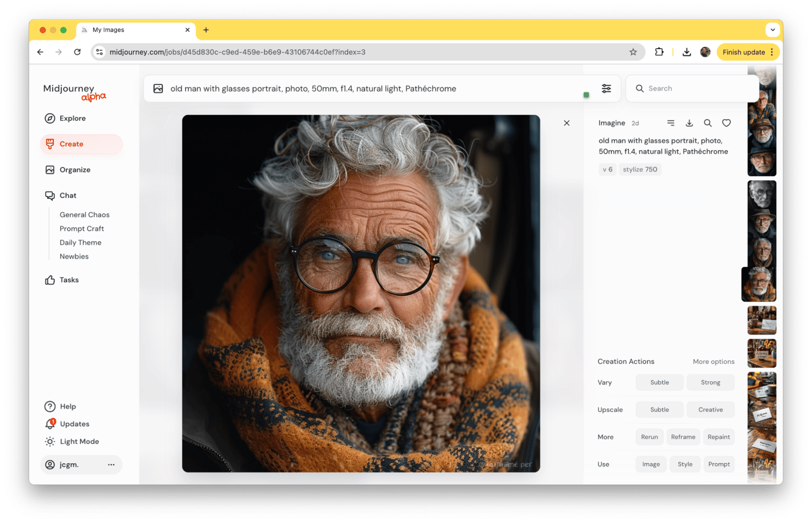Select Create in the sidebar
812x523 pixels.
[x=81, y=144]
